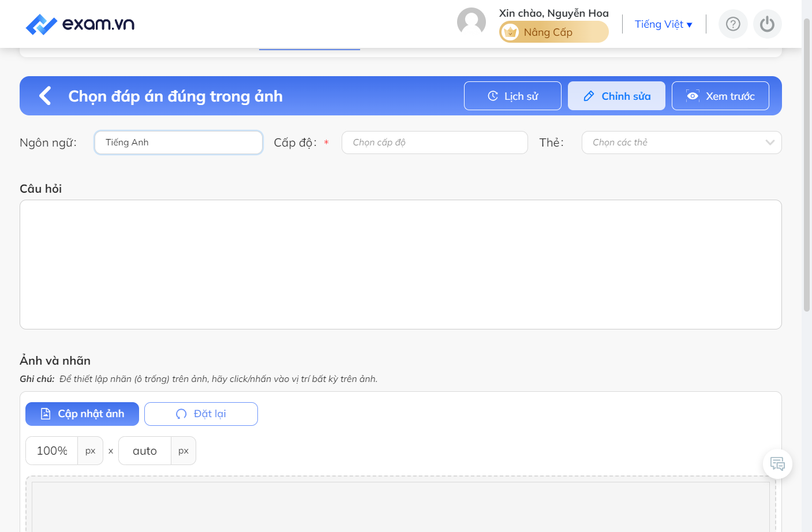The height and width of the screenshot is (532, 812).
Task: Click the page vertical scrollbar
Action: tap(807, 164)
